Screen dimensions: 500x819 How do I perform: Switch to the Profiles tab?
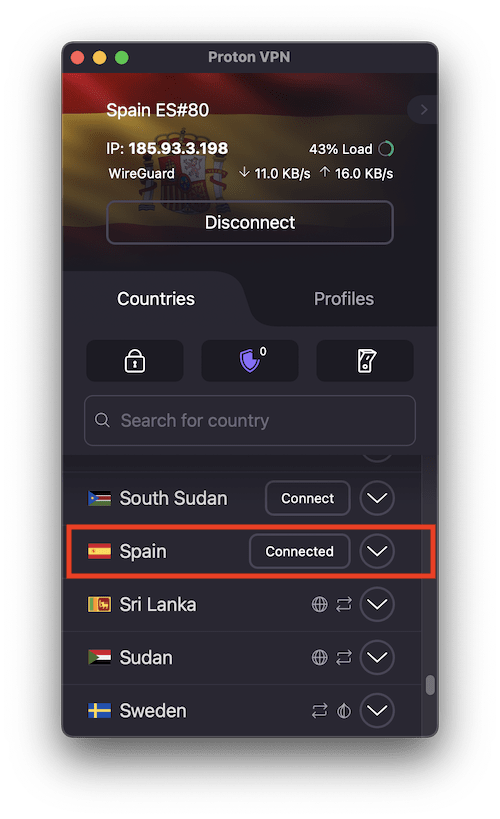344,299
